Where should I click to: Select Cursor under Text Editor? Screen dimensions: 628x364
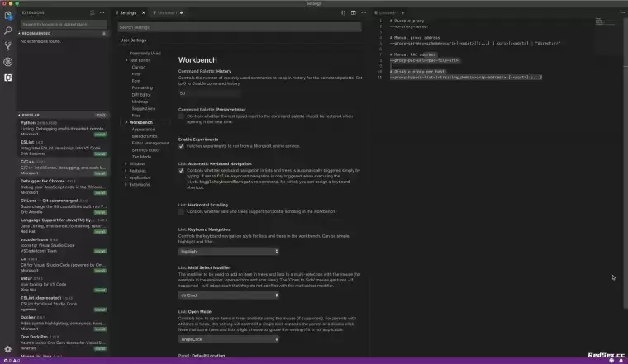point(138,67)
